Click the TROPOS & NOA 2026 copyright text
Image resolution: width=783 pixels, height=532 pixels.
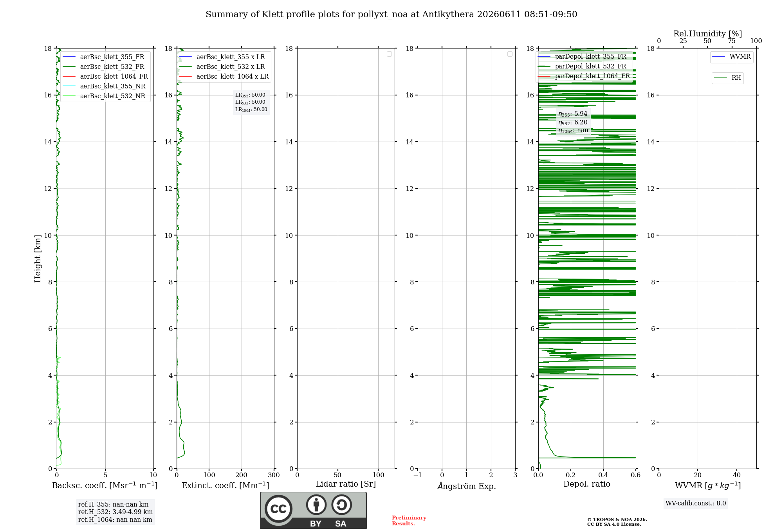coord(617,520)
